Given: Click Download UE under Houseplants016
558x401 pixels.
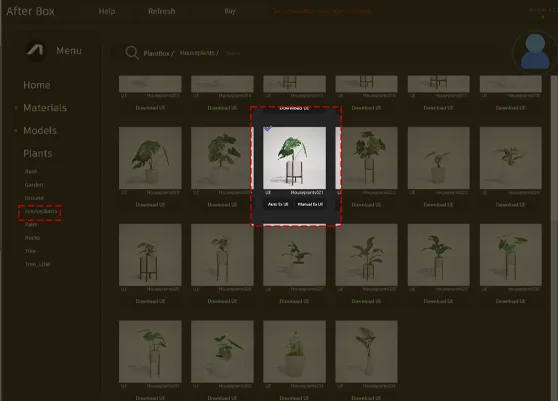Looking at the screenshot, I should tap(367, 108).
